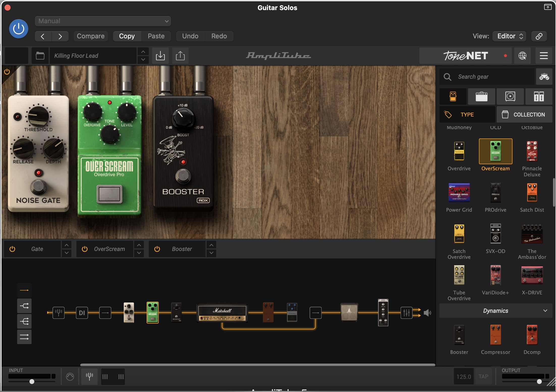This screenshot has height=392, width=556.
Task: Select the amplifier gear category tab
Action: 481,96
